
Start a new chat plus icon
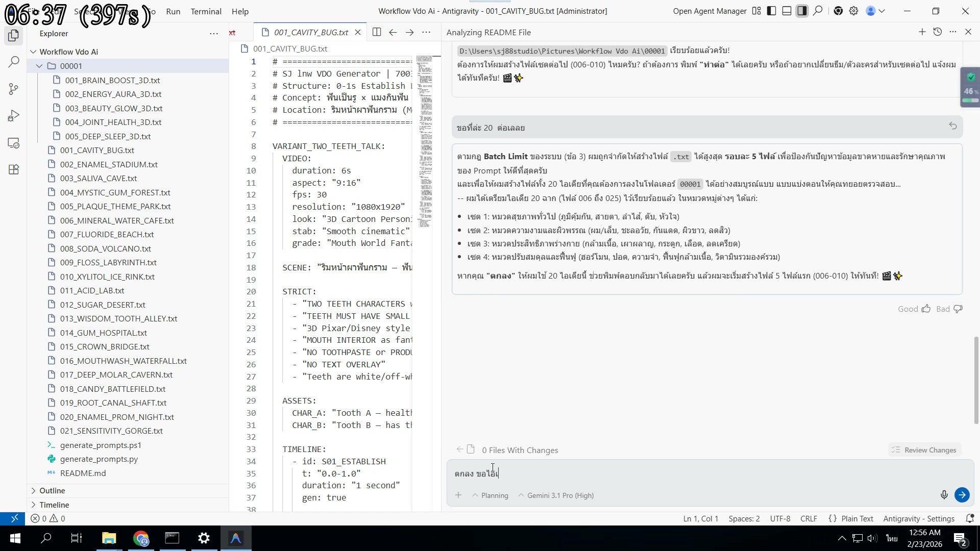(922, 32)
